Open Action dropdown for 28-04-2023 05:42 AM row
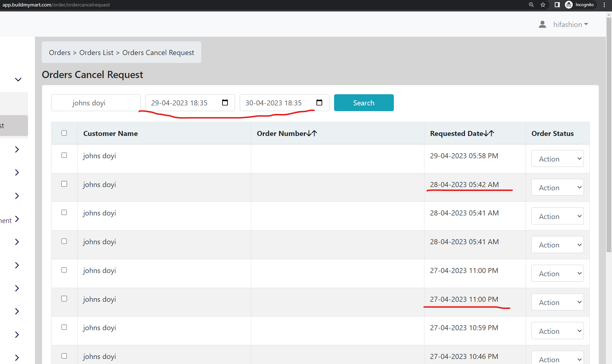 pyautogui.click(x=557, y=187)
